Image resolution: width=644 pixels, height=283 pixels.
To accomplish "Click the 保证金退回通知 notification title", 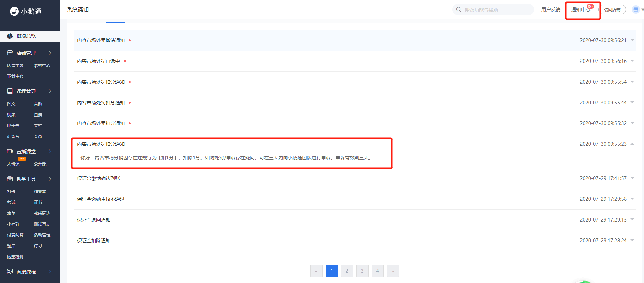I will [x=94, y=220].
